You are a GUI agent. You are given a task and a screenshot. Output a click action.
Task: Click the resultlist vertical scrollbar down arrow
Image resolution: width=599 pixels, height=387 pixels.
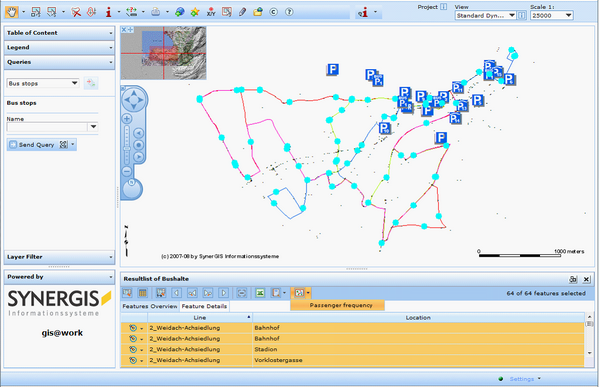[x=589, y=353]
